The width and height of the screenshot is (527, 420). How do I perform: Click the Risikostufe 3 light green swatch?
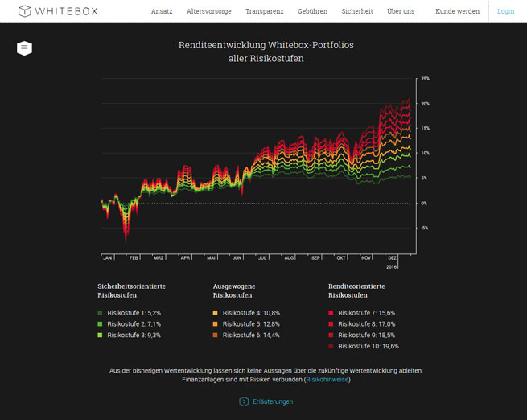(100, 335)
